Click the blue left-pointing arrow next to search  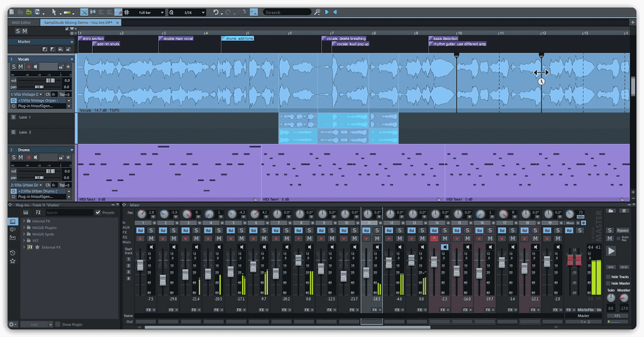[x=335, y=13]
